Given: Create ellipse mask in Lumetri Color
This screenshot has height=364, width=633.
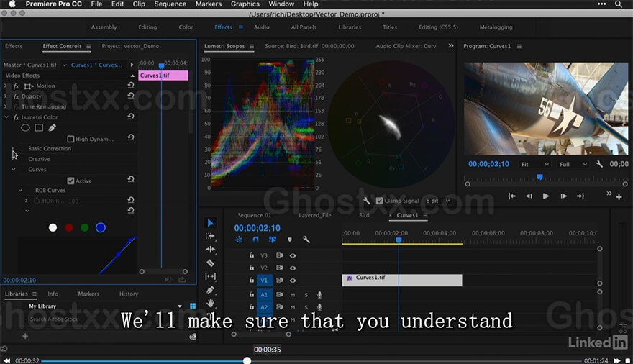Looking at the screenshot, I should click(x=25, y=128).
